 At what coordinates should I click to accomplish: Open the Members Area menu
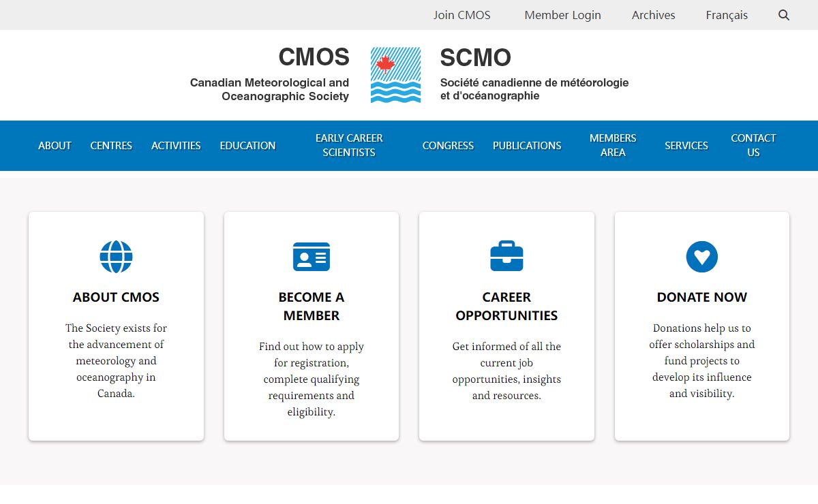613,146
